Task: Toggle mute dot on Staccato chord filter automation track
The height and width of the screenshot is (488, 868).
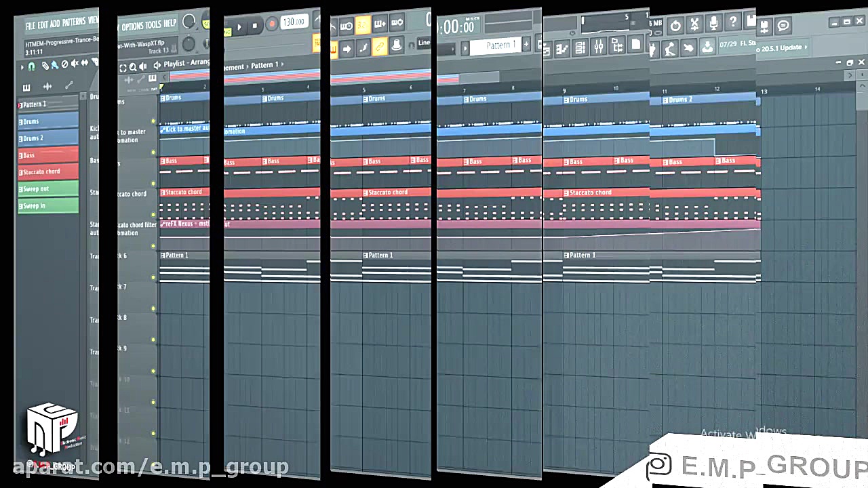Action: (153, 246)
